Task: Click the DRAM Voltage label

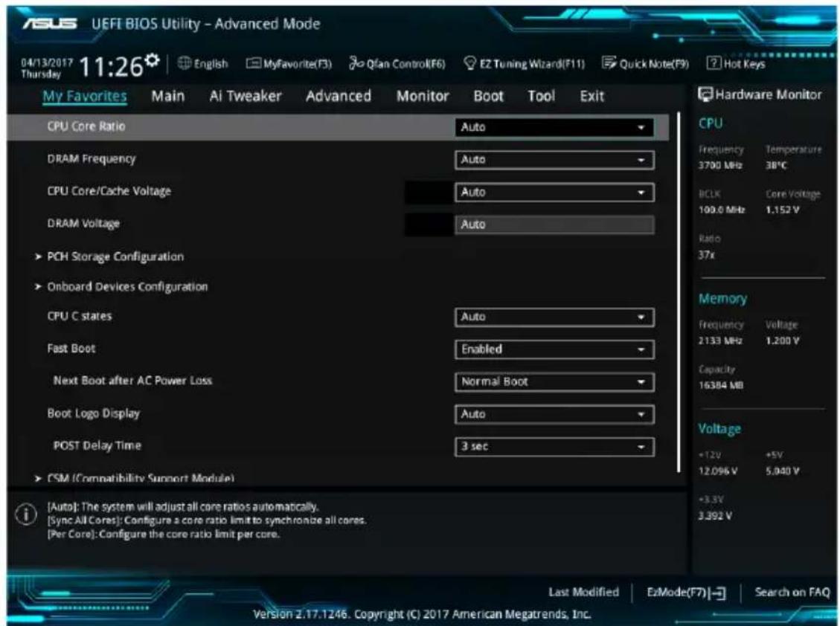Action: pyautogui.click(x=83, y=224)
